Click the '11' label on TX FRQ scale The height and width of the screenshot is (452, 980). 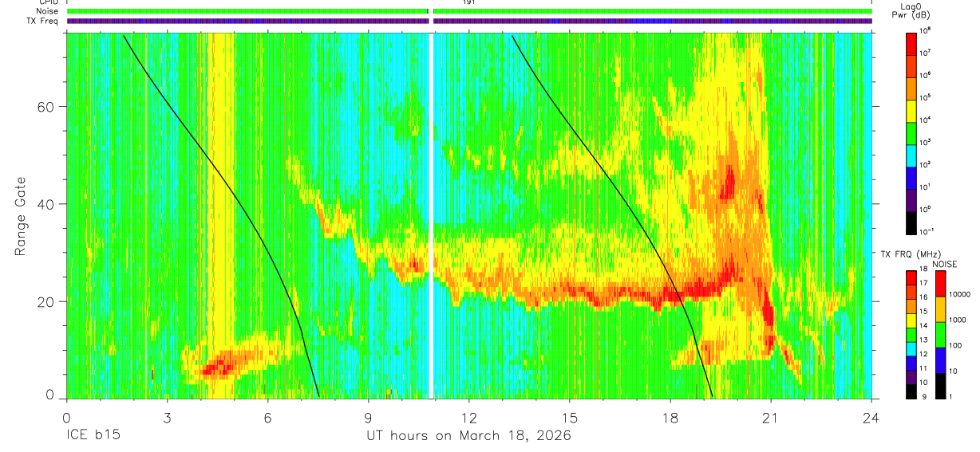click(x=925, y=370)
